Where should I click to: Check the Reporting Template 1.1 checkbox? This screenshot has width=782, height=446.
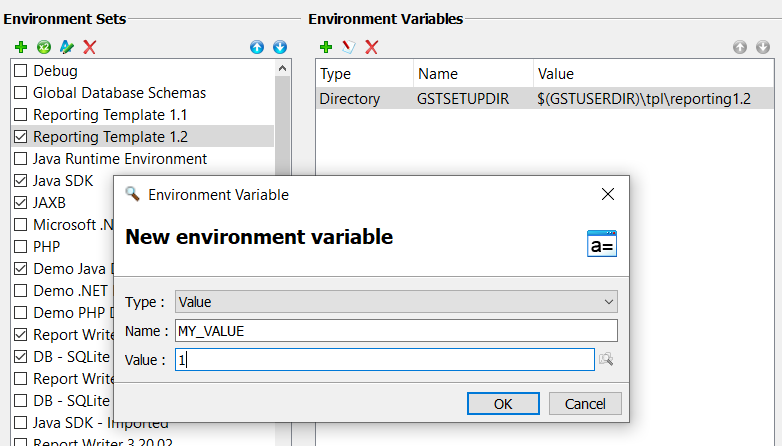[x=20, y=115]
